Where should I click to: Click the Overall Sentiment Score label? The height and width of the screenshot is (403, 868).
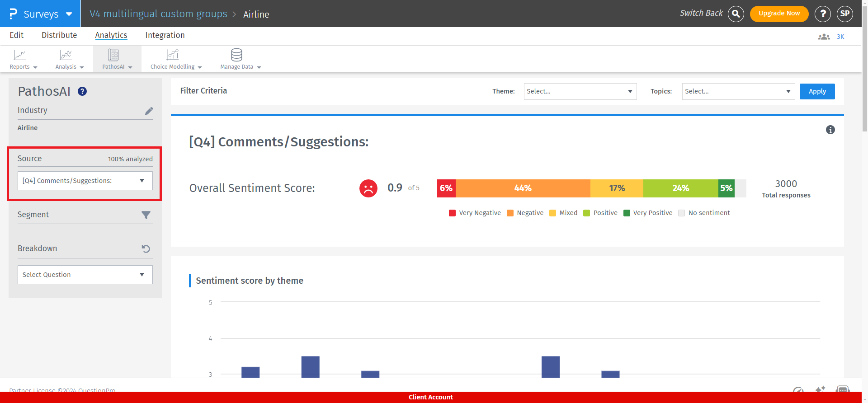(x=252, y=188)
